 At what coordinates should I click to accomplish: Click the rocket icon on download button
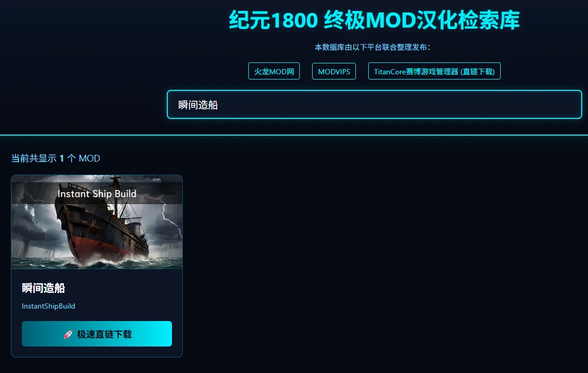[x=68, y=335]
